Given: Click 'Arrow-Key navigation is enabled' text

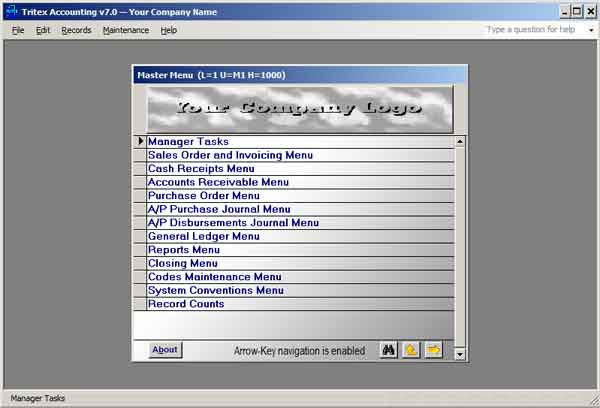Looking at the screenshot, I should (299, 351).
